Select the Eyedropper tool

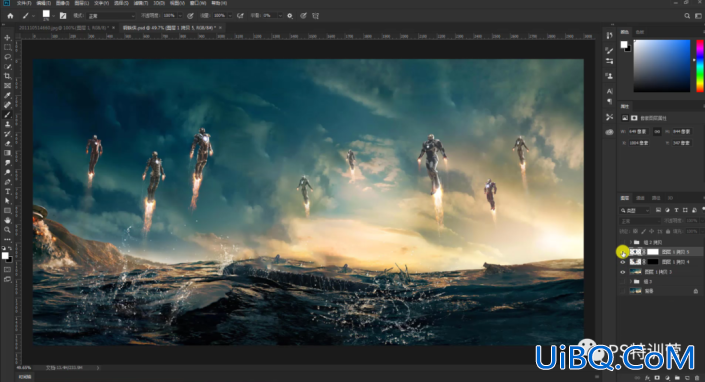8,95
